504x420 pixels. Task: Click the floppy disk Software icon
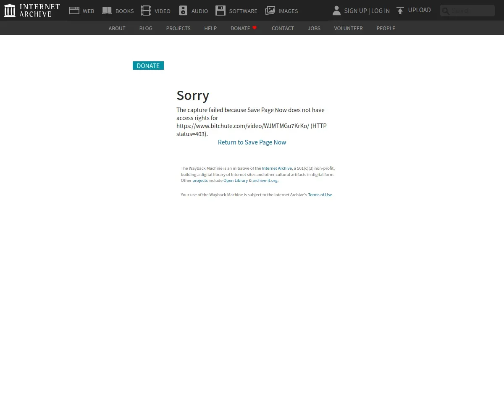[220, 10]
